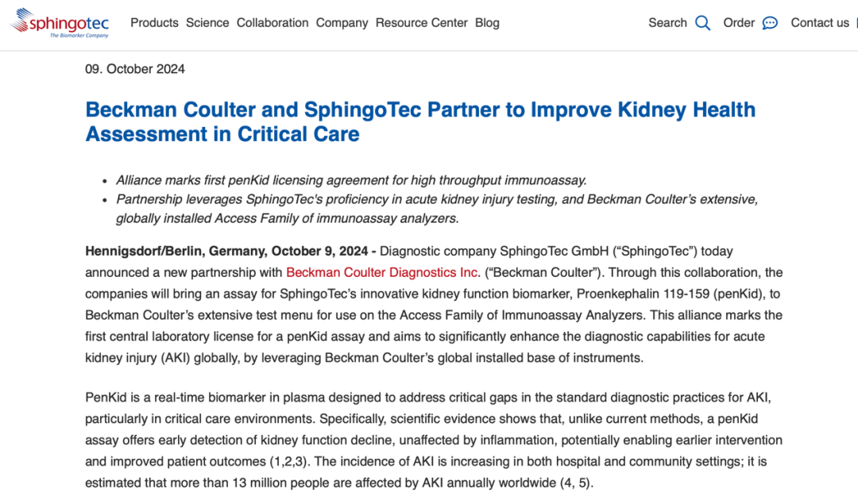Image resolution: width=858 pixels, height=504 pixels.
Task: Click the SphingoTec logo
Action: click(60, 21)
